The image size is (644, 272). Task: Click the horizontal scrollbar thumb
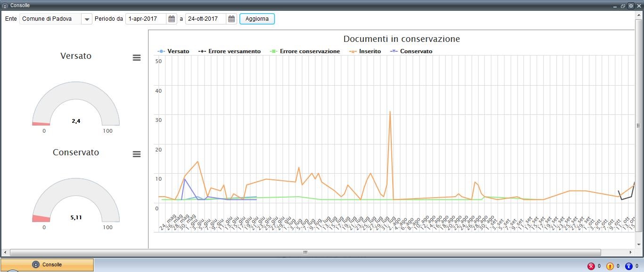pos(305,253)
